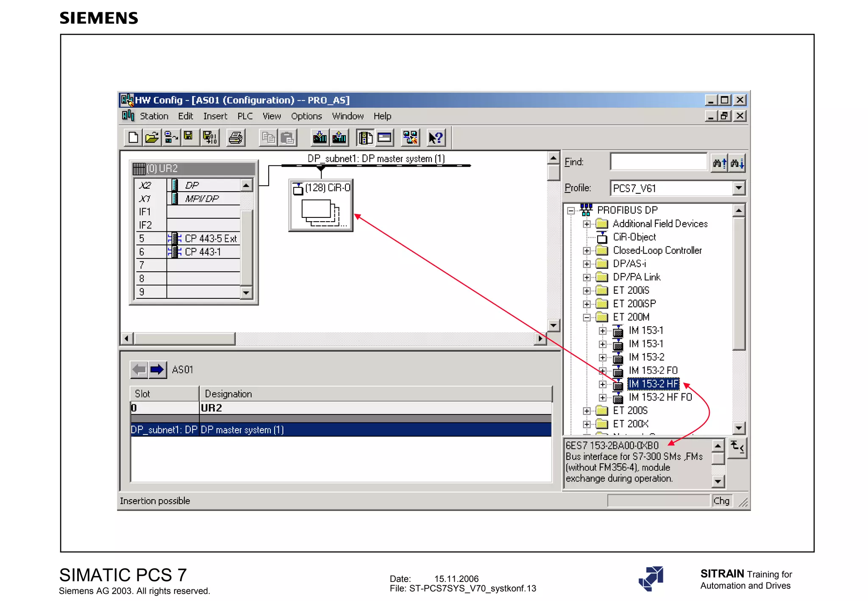This screenshot has height=601, width=868.
Task: Click the Find downward binoculars icon
Action: [737, 163]
